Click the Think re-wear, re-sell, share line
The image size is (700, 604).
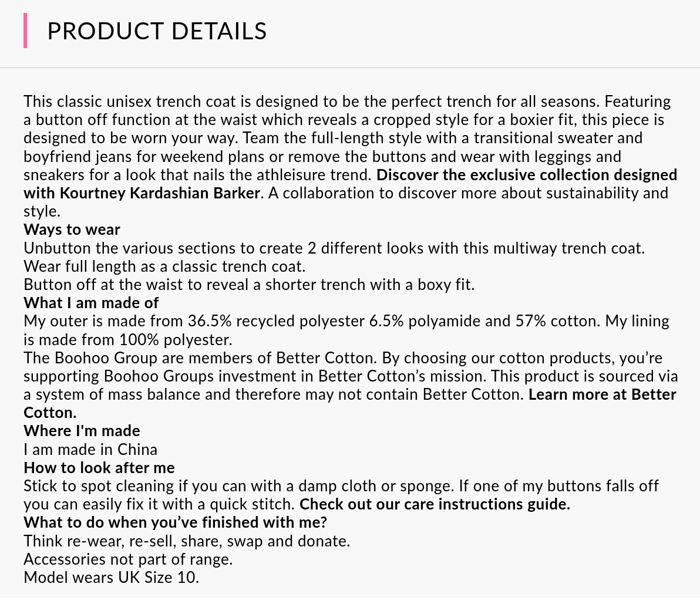[x=187, y=541]
